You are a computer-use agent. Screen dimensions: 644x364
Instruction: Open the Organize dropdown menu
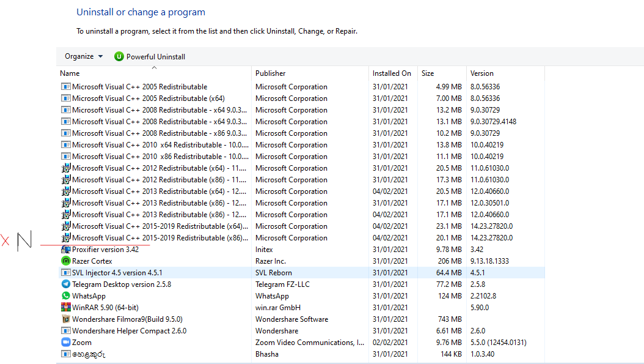[x=84, y=56]
